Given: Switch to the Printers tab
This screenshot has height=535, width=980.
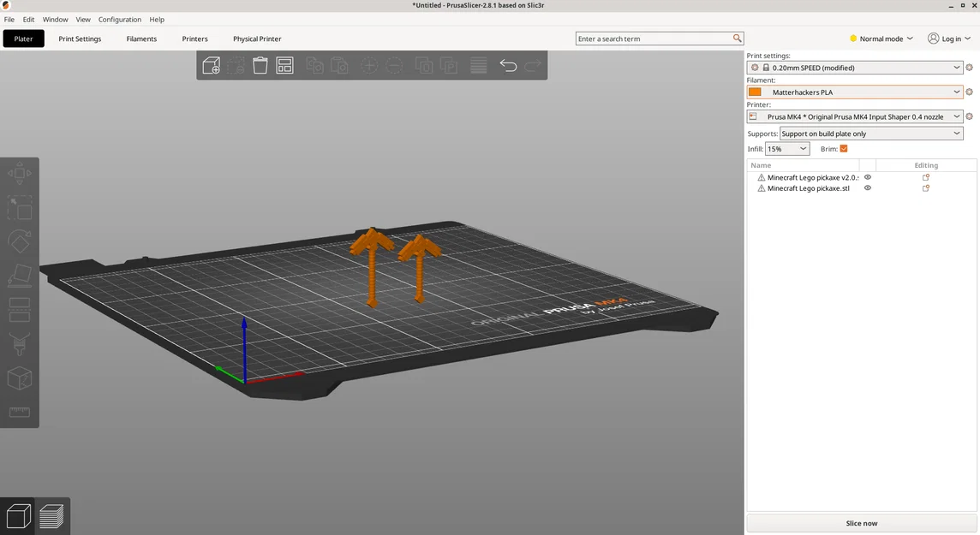Looking at the screenshot, I should tap(195, 39).
